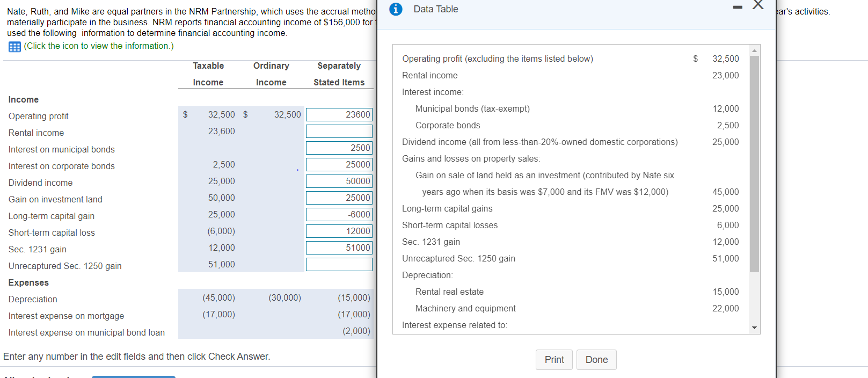
Task: Select the corporate bonds interest input field
Action: click(x=339, y=164)
